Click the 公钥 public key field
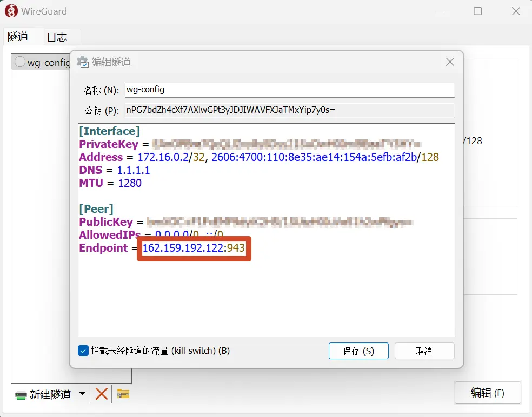 click(x=289, y=110)
